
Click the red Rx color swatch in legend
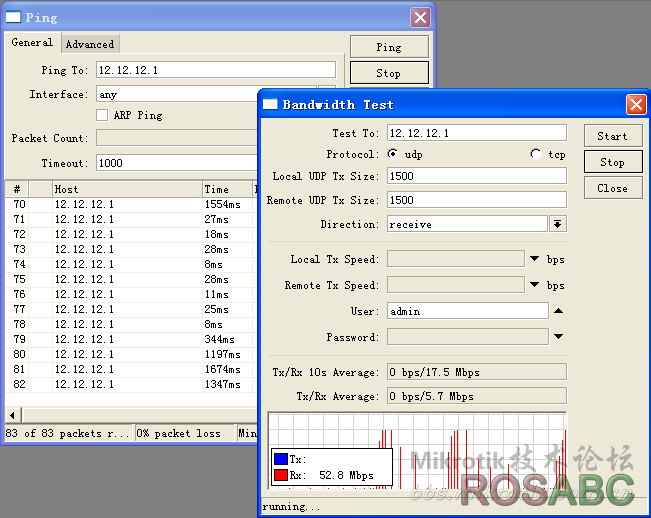(x=281, y=475)
